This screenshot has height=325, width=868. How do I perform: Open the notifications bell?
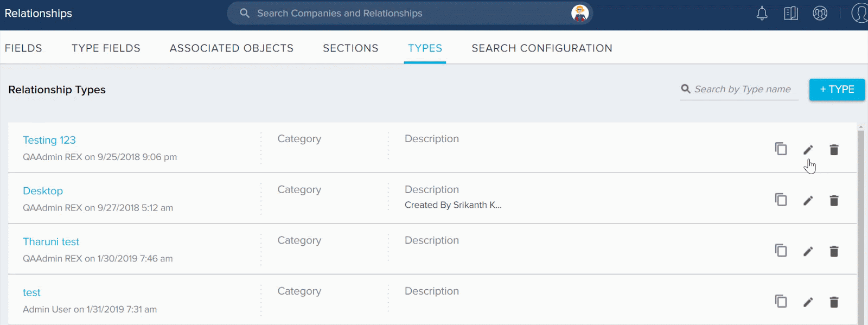click(x=762, y=14)
